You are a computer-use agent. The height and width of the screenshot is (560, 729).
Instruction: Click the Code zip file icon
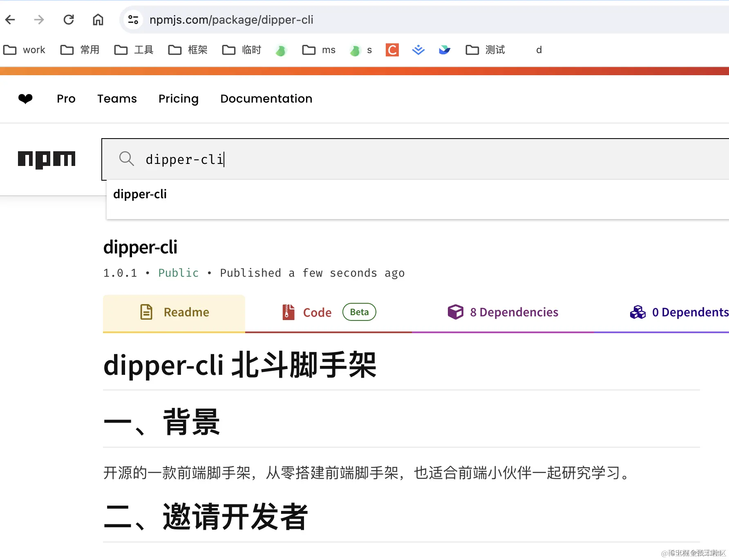[288, 311]
